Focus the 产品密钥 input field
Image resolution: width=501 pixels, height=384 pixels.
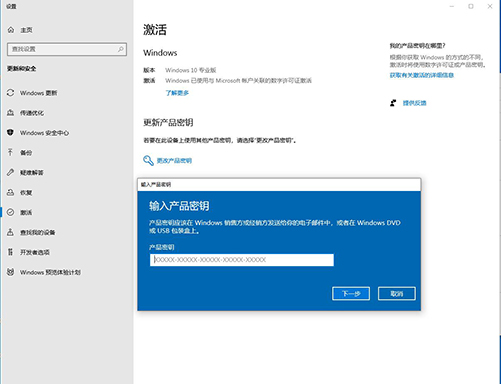(x=242, y=260)
